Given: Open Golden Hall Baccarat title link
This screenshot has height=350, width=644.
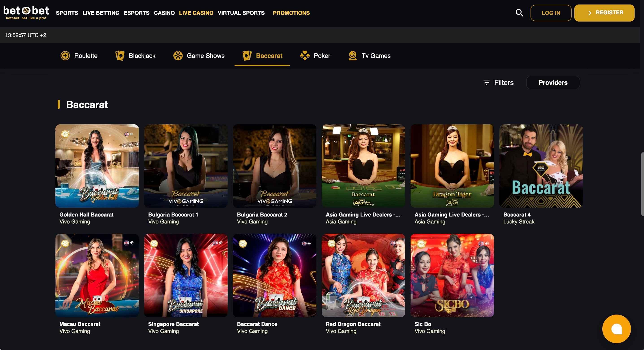Looking at the screenshot, I should 87,214.
